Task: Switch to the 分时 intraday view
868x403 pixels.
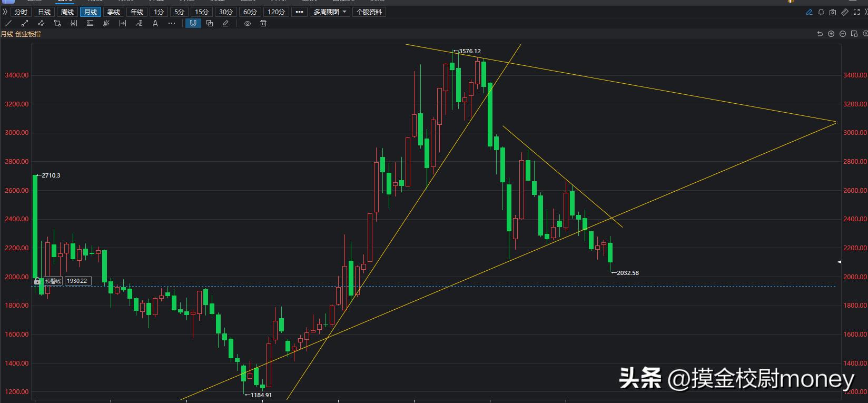Action: point(21,12)
